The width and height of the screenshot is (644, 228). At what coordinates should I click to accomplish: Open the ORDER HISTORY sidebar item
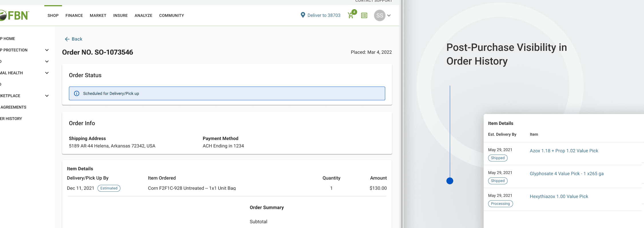click(11, 119)
